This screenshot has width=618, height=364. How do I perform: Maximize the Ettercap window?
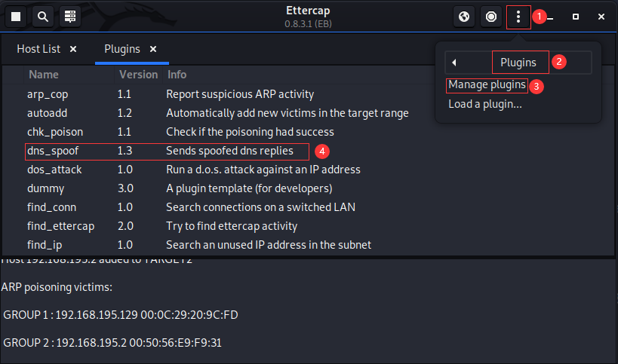click(x=576, y=16)
